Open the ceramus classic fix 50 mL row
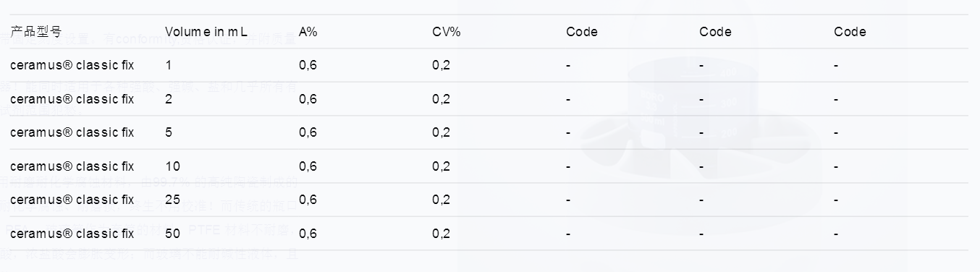The image size is (980, 272). [x=489, y=234]
